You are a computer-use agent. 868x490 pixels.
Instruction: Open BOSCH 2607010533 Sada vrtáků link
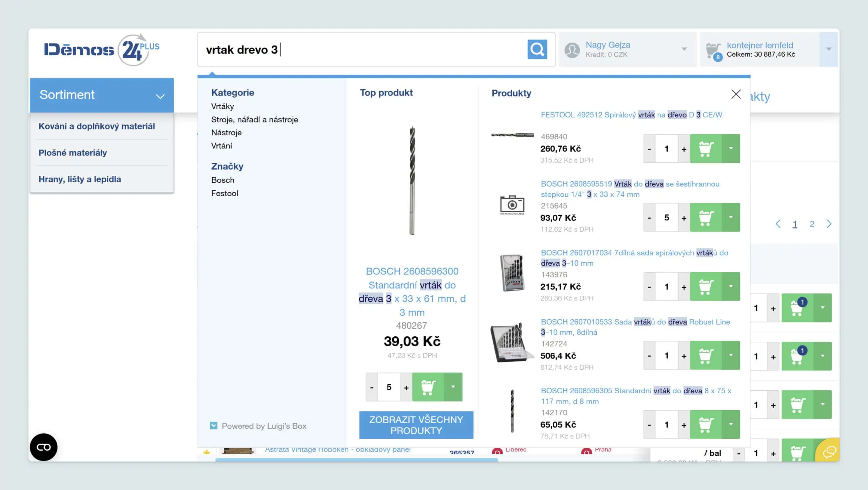[x=635, y=327]
